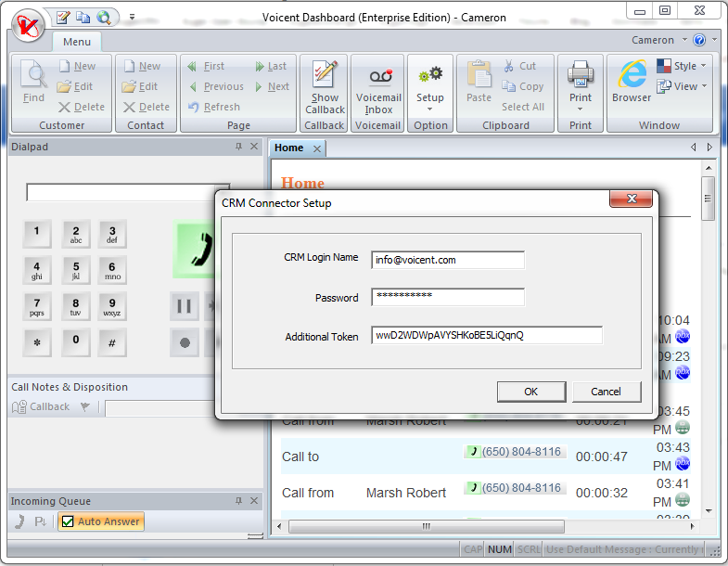728x566 pixels.
Task: Click the quick access edit note icon
Action: pyautogui.click(x=63, y=18)
